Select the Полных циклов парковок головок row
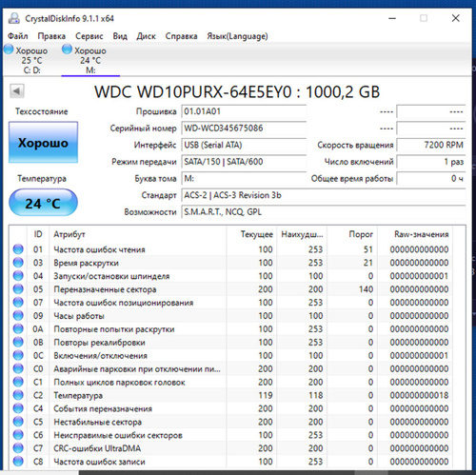 (231, 383)
